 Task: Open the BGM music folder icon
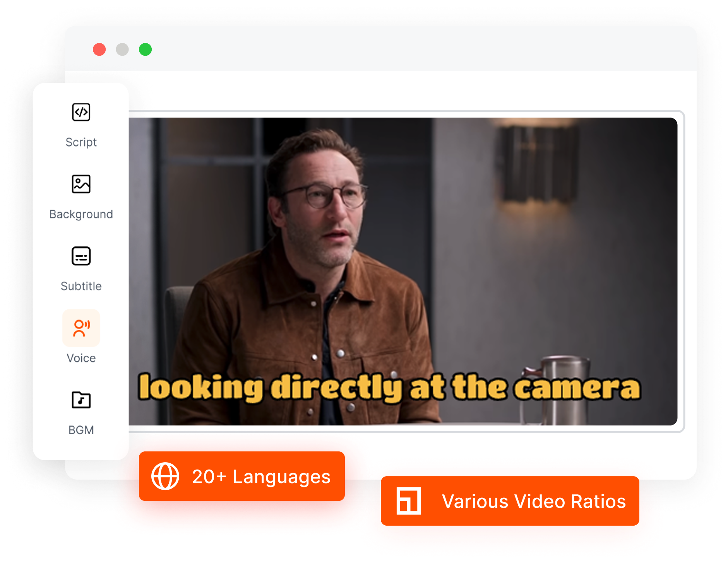pyautogui.click(x=81, y=400)
